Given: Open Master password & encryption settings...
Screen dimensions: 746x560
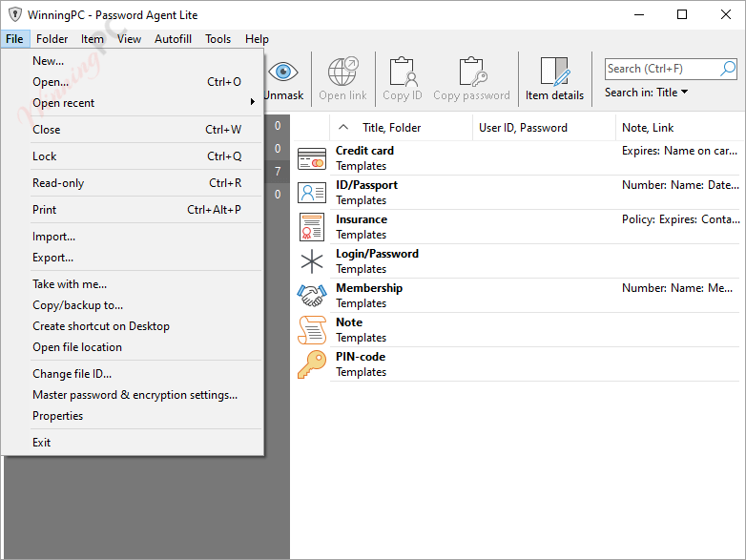Looking at the screenshot, I should click(133, 394).
